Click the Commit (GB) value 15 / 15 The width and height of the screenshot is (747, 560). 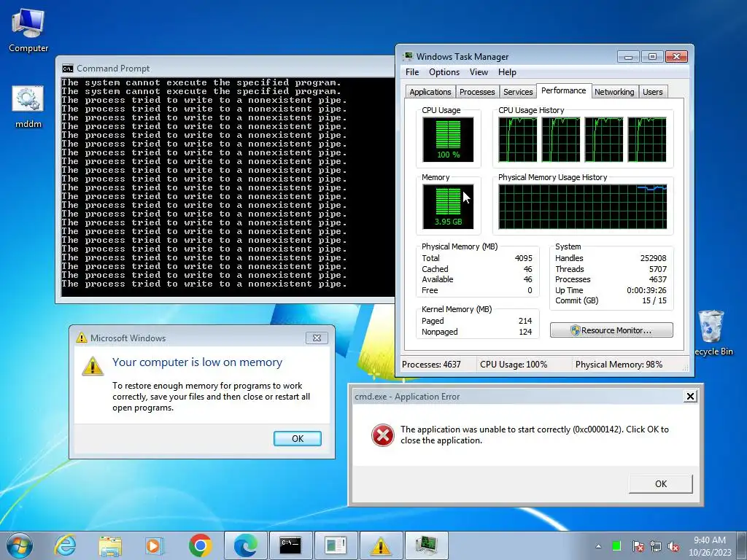coord(654,300)
